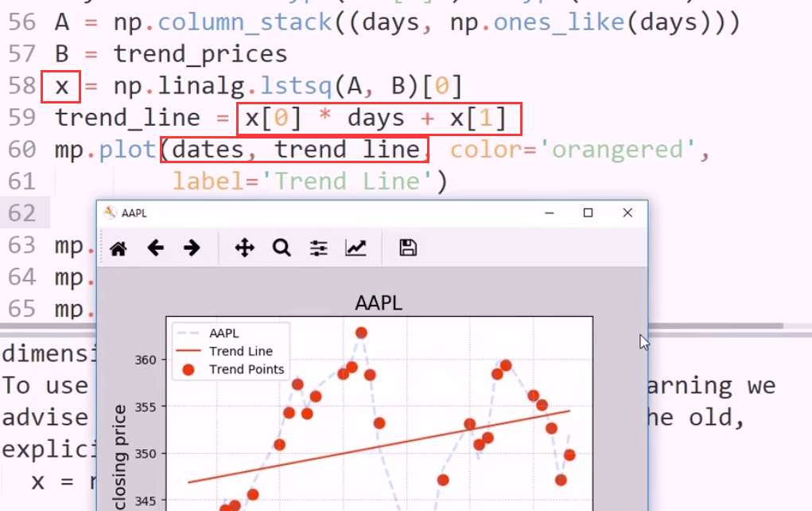Go forward to next plot view
812x511 pixels.
192,248
